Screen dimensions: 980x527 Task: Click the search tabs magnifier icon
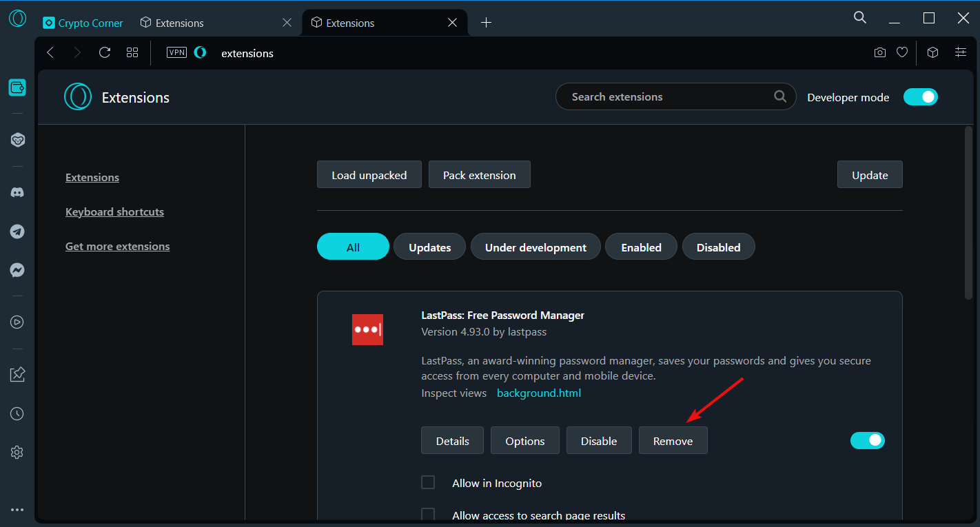point(860,18)
